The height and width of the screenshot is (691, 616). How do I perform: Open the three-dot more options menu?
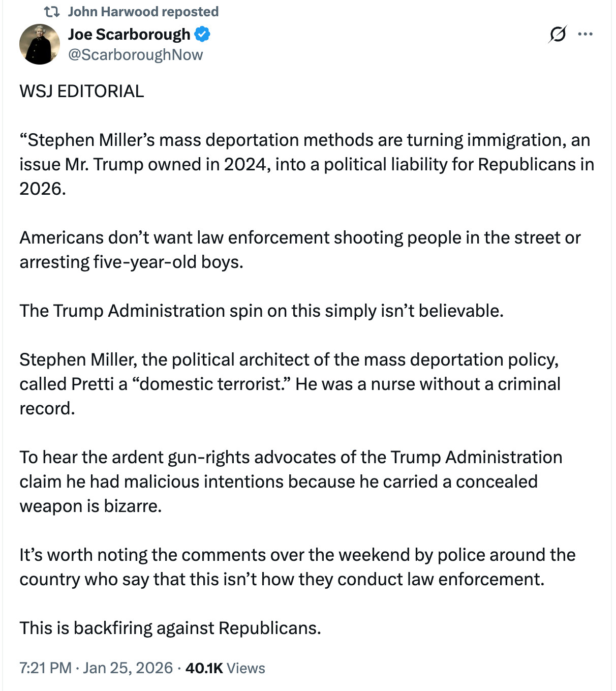point(585,35)
